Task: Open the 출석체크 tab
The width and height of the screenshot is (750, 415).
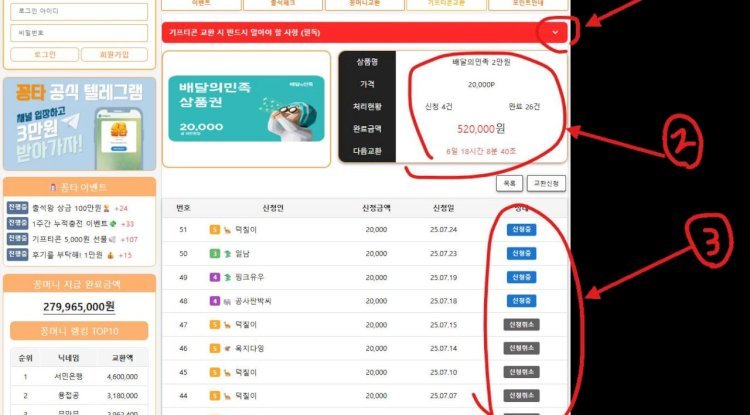Action: (283, 4)
